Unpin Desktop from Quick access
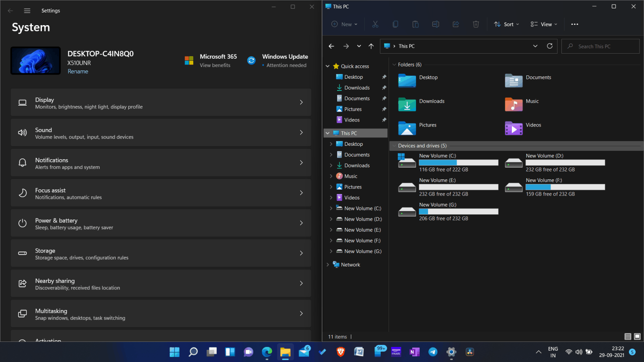This screenshot has width=644, height=362. pos(384,77)
